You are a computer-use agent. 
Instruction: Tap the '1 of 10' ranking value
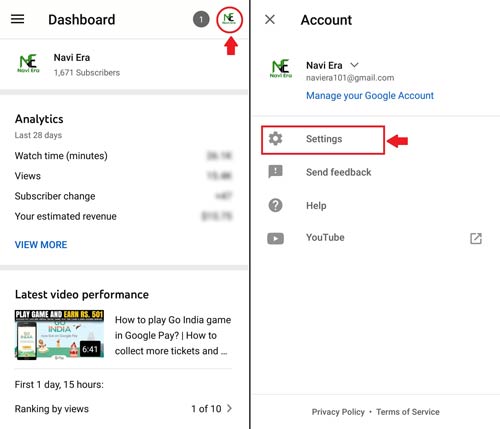[x=206, y=409]
